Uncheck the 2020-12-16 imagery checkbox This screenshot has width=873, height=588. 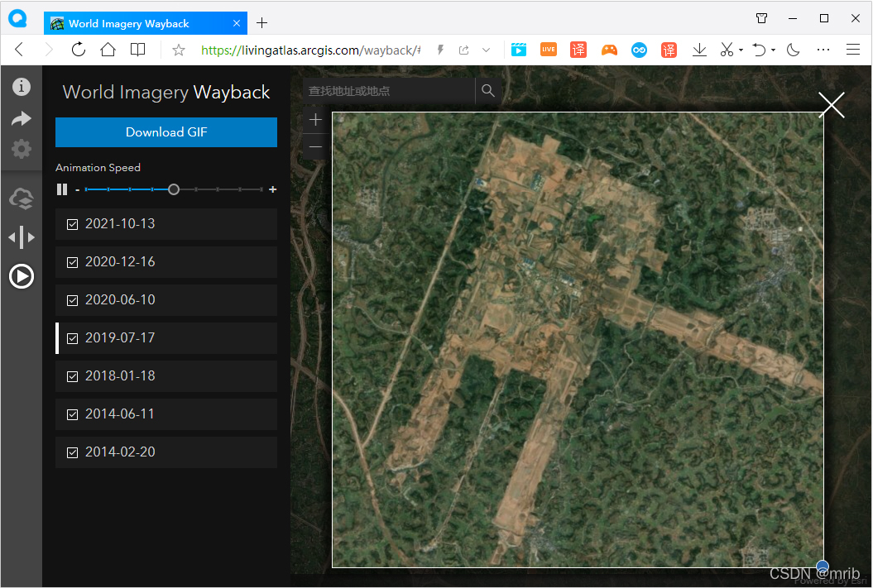tap(72, 262)
